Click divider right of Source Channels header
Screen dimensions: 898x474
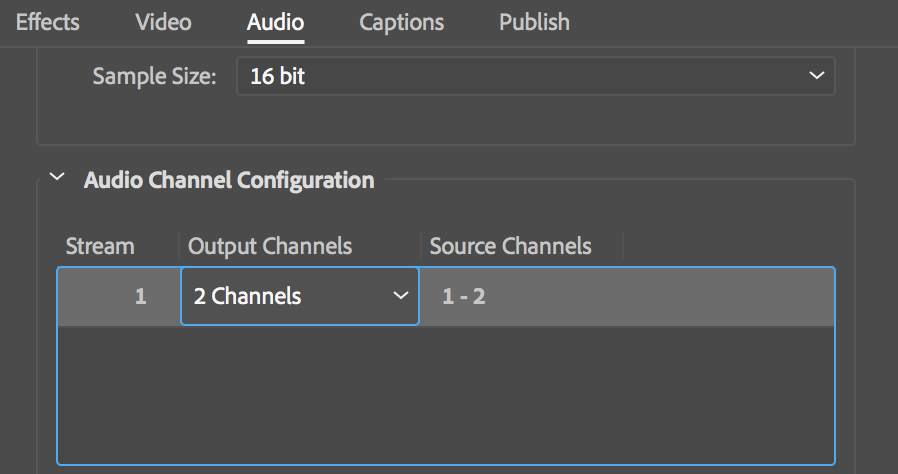(x=623, y=246)
